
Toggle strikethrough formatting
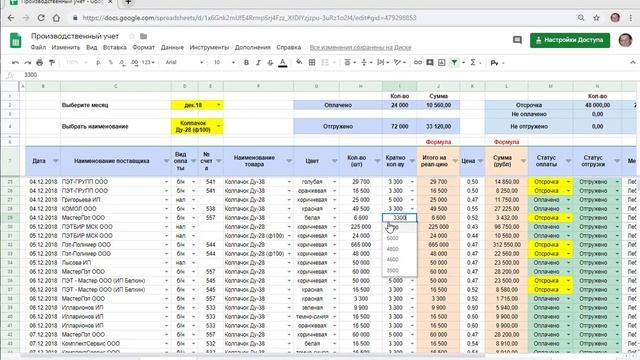coord(270,62)
